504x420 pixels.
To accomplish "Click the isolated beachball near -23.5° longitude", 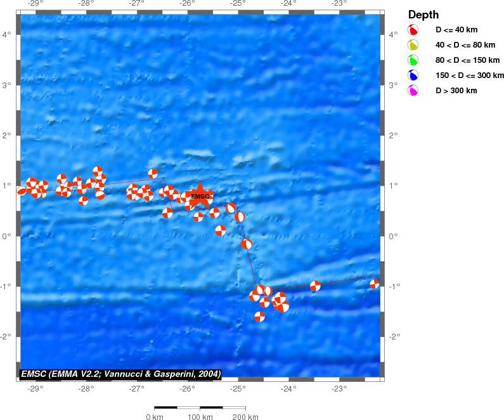I will coord(315,286).
